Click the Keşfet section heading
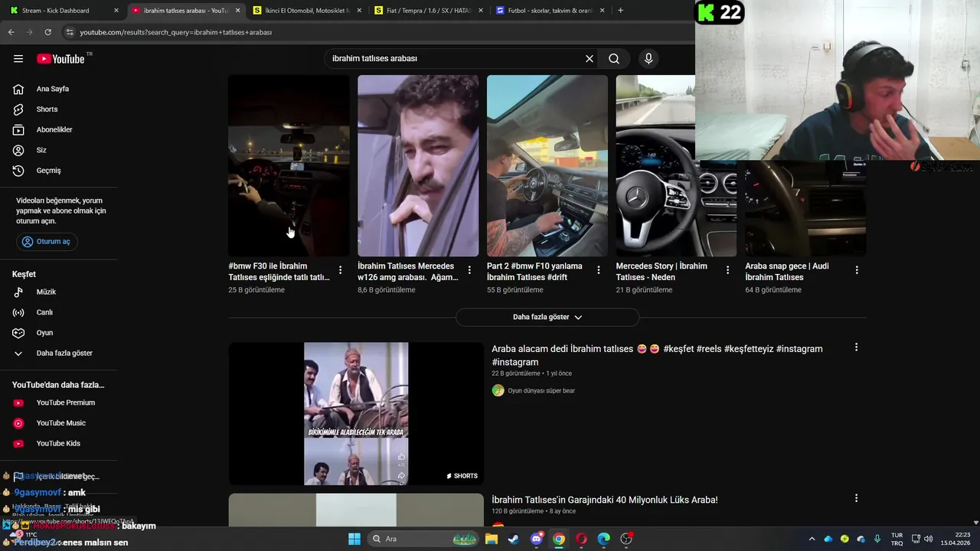The image size is (980, 551). (24, 274)
